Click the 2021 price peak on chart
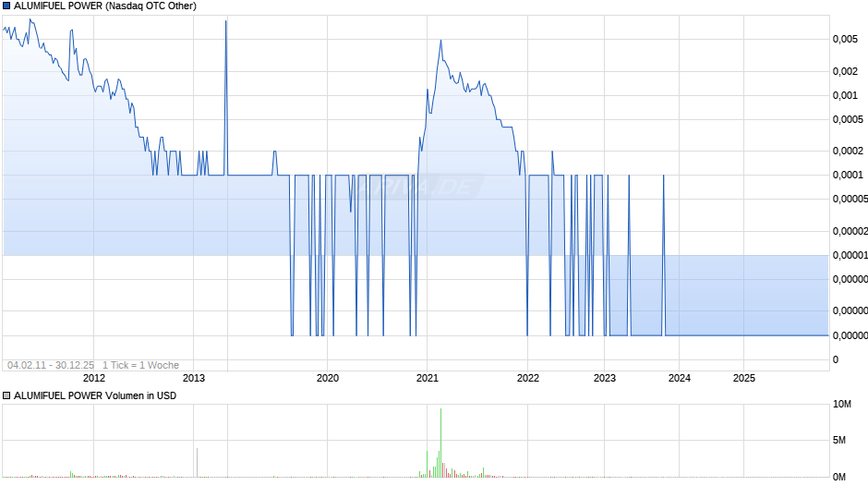Screen dimensions: 868x486 (440, 41)
